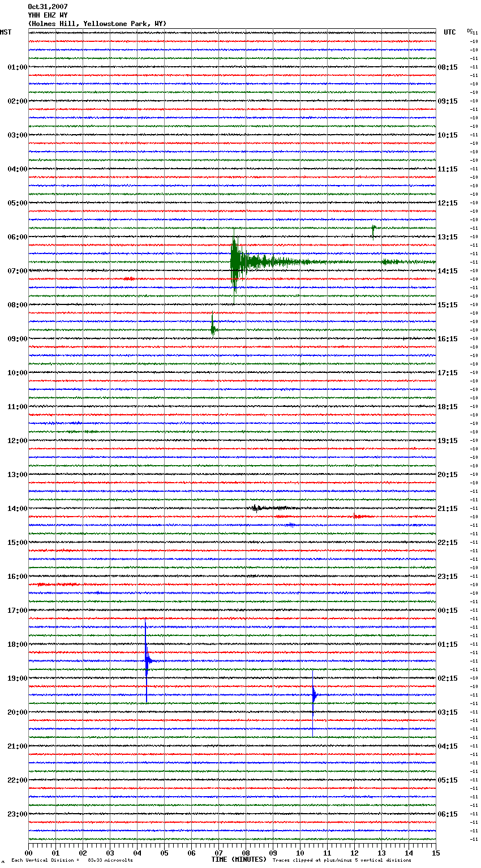Click the "14:15" UTC row label
This screenshot has height=868, width=481.
[x=448, y=271]
